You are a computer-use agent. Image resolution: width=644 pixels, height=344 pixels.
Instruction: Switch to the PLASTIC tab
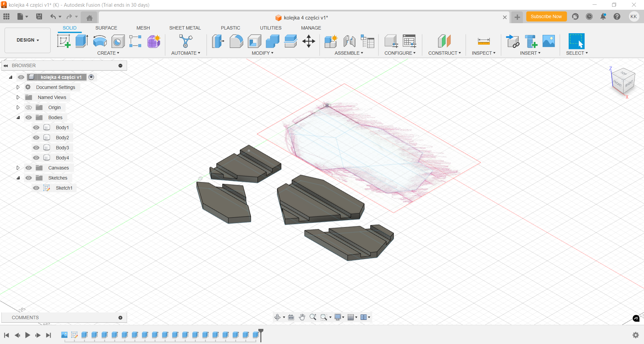(230, 28)
